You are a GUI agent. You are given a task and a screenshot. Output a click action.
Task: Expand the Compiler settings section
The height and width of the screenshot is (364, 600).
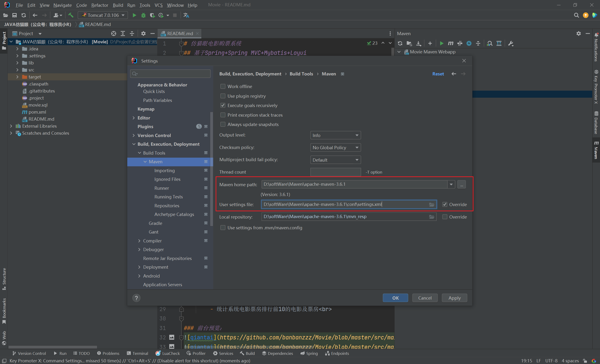click(x=139, y=240)
